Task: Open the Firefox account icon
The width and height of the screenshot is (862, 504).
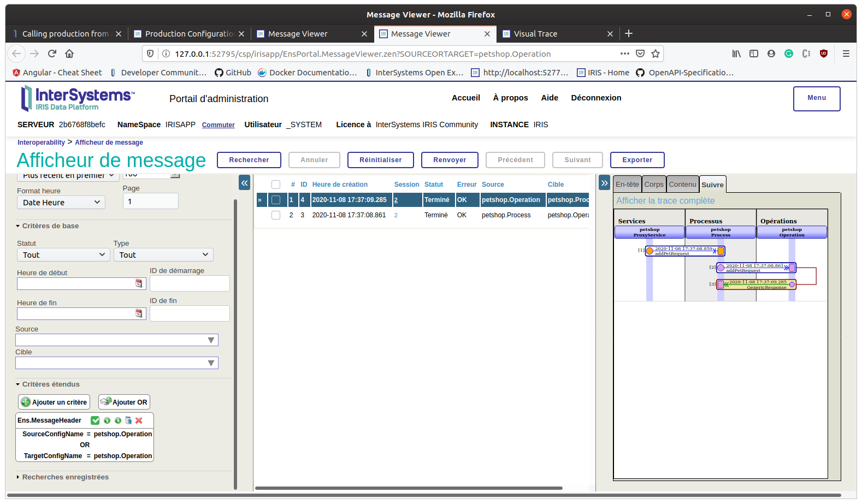Action: (x=771, y=54)
